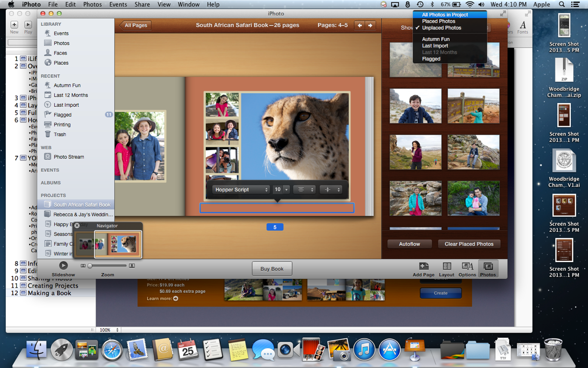
Task: Open Spotlight search in menu bar
Action: (x=562, y=4)
